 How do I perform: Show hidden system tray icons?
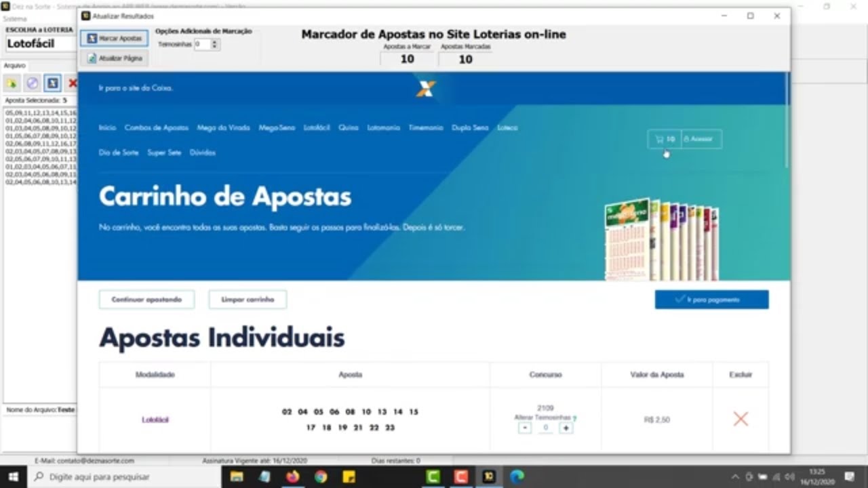[735, 476]
